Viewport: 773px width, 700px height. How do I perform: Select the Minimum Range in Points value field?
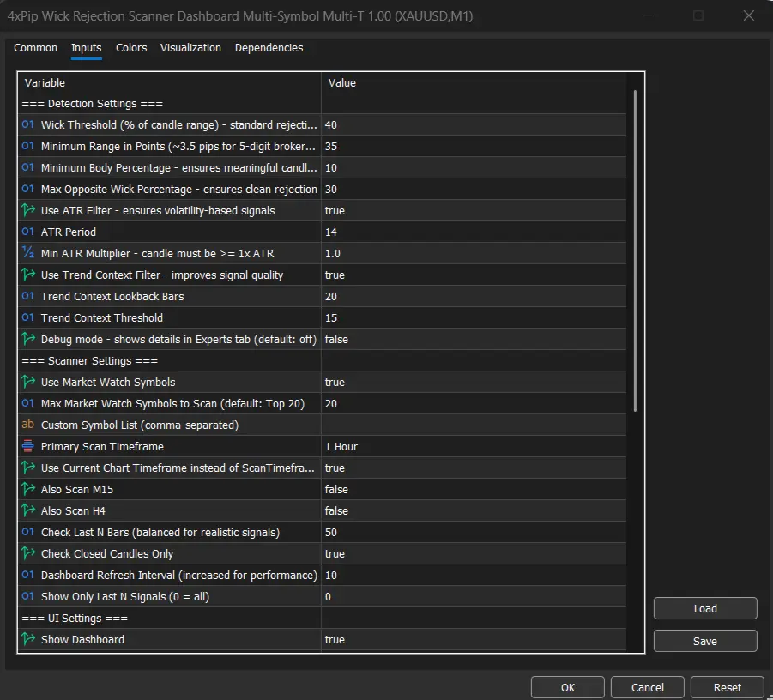pyautogui.click(x=473, y=147)
